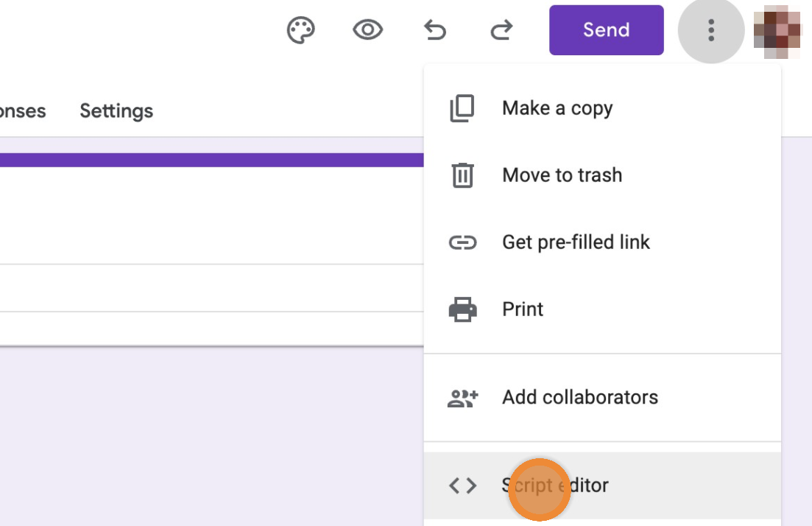Switch to the Settings tab
The image size is (812, 526).
[x=116, y=111]
